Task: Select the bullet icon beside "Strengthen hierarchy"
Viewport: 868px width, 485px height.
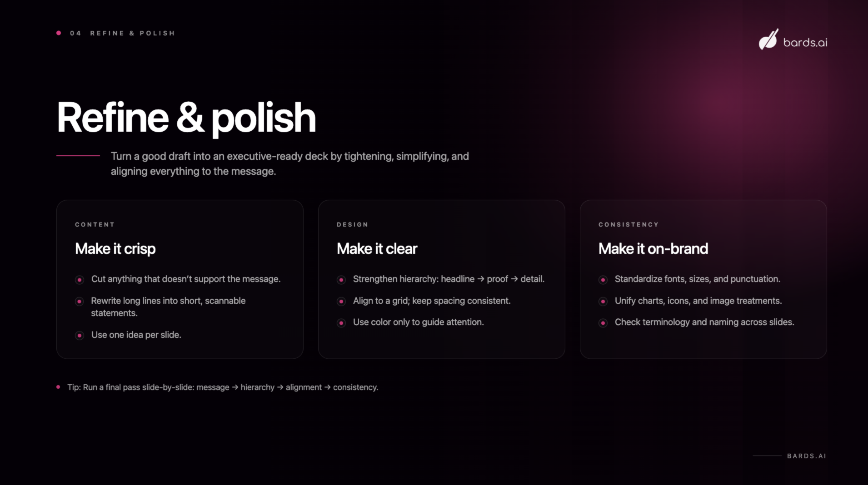Action: [341, 280]
